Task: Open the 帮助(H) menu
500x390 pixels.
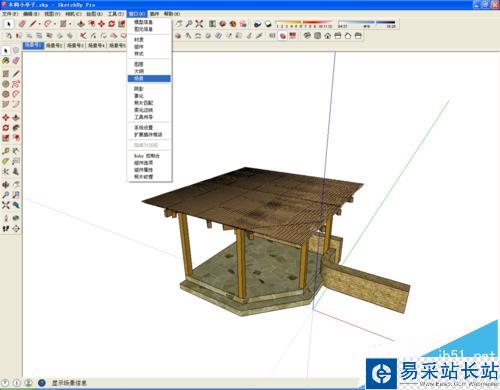Action: (x=172, y=14)
